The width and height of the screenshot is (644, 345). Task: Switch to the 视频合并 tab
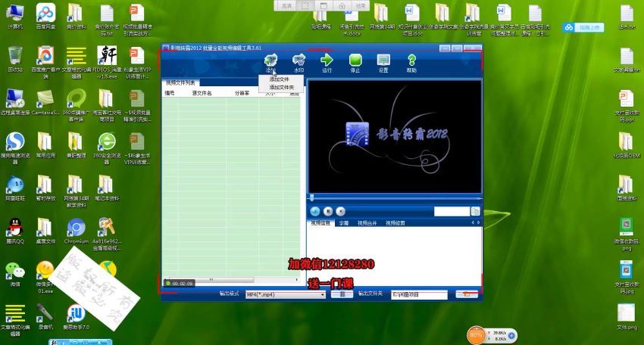[367, 223]
